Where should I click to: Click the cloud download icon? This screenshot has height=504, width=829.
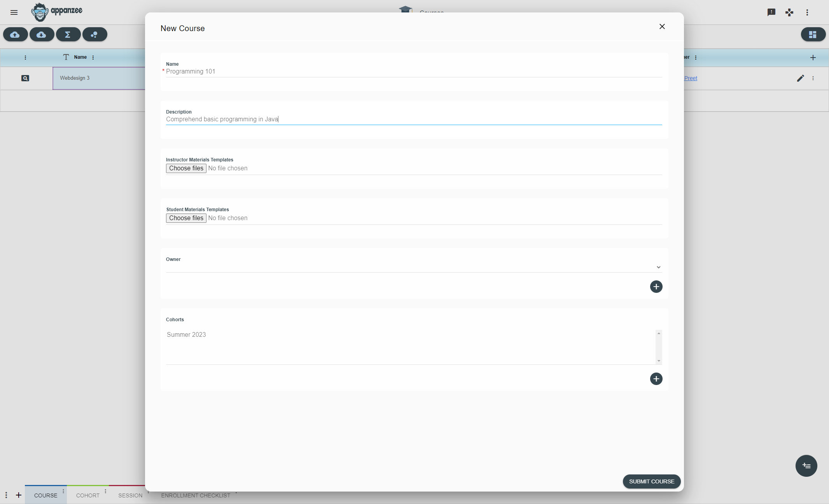pyautogui.click(x=42, y=35)
